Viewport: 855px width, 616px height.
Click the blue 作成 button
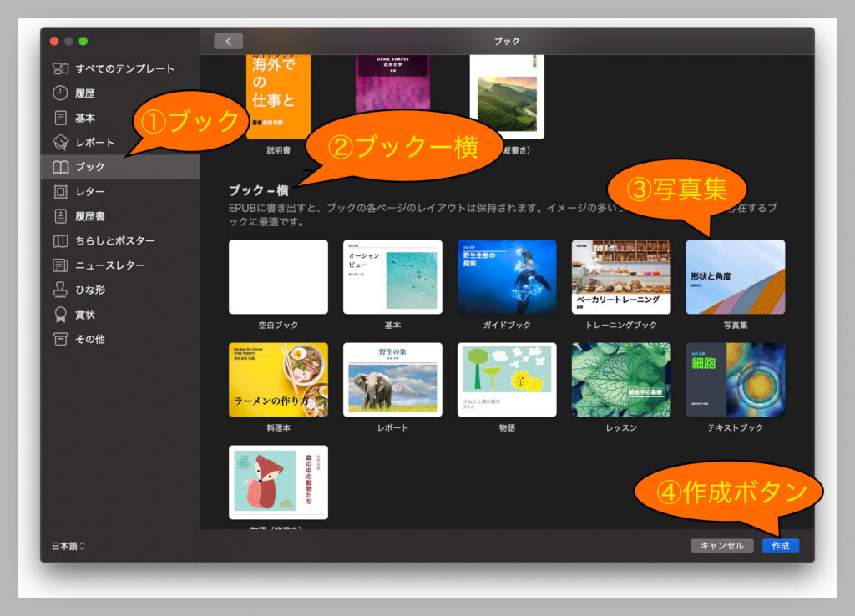781,546
